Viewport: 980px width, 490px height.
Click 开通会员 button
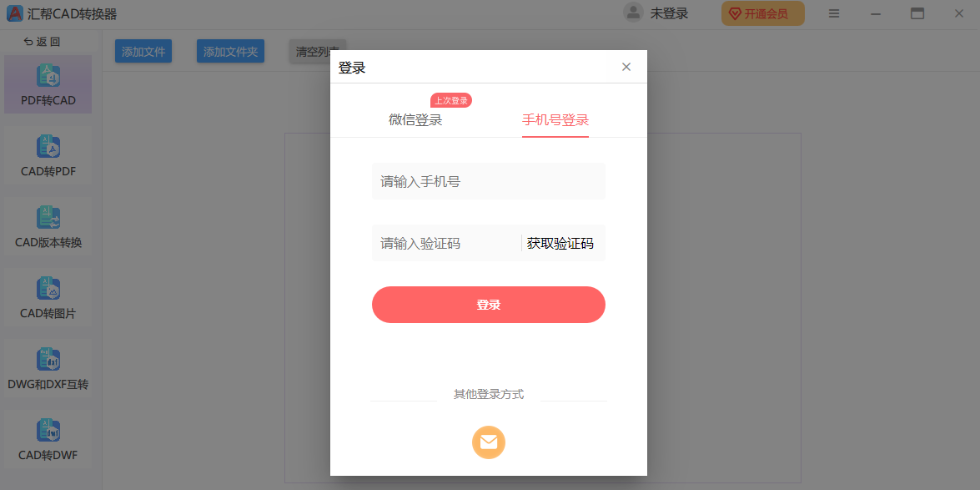[x=763, y=13]
